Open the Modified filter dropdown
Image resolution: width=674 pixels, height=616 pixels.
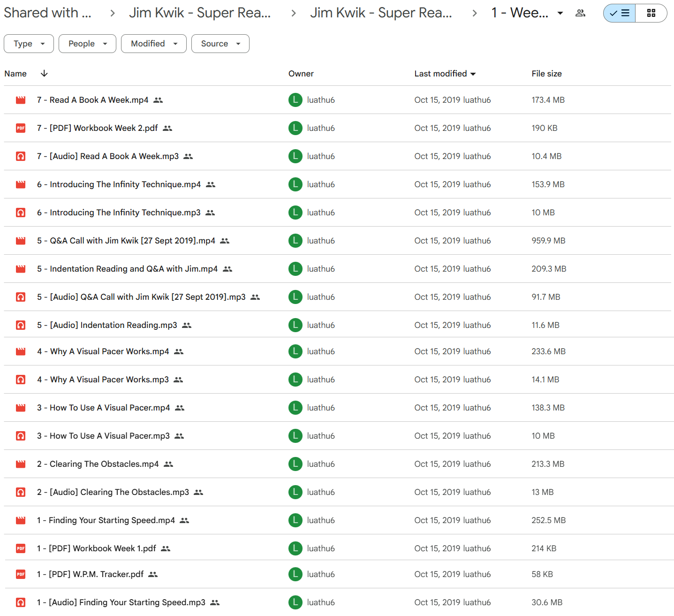[x=154, y=44]
